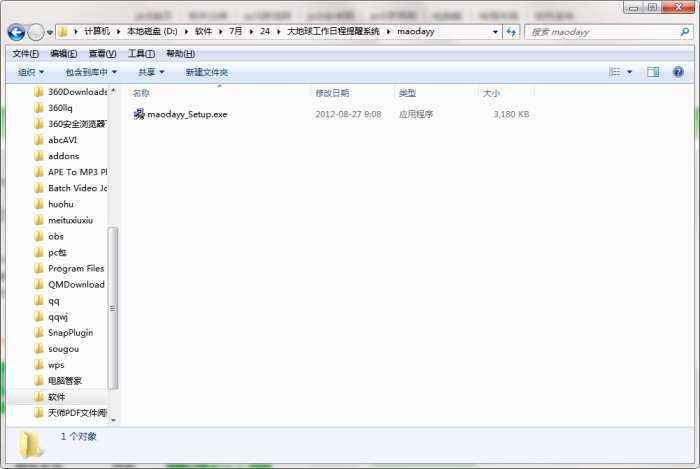The height and width of the screenshot is (469, 700).
Task: Sort by the 类型 column header
Action: click(x=407, y=93)
